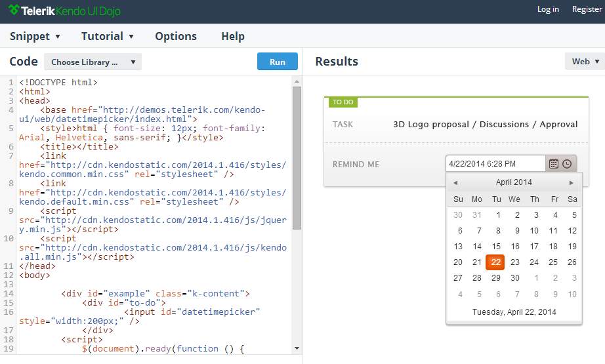Select April 18 in the calendar

[553, 247]
